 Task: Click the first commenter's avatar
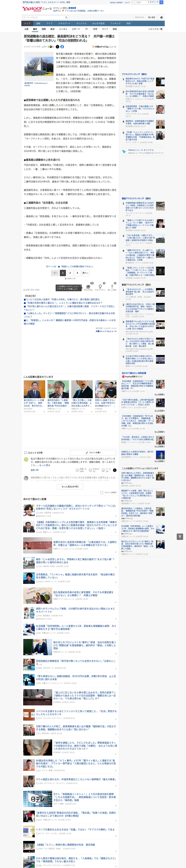(x=26, y=459)
